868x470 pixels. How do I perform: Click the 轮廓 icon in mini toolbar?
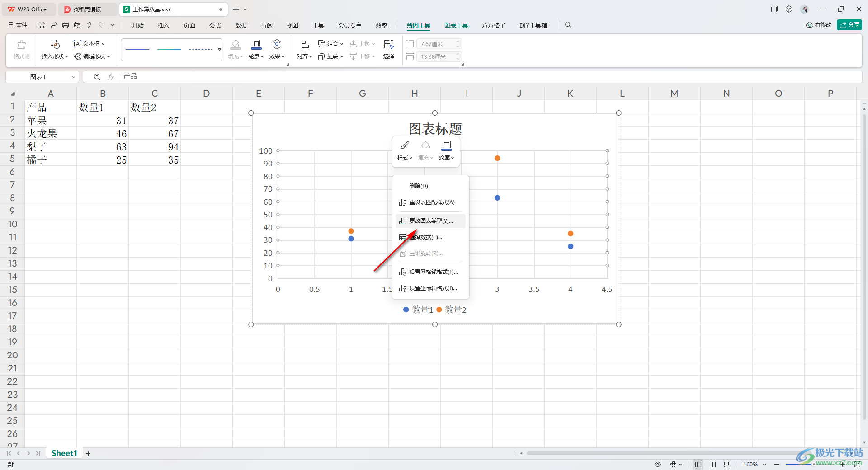tap(446, 146)
